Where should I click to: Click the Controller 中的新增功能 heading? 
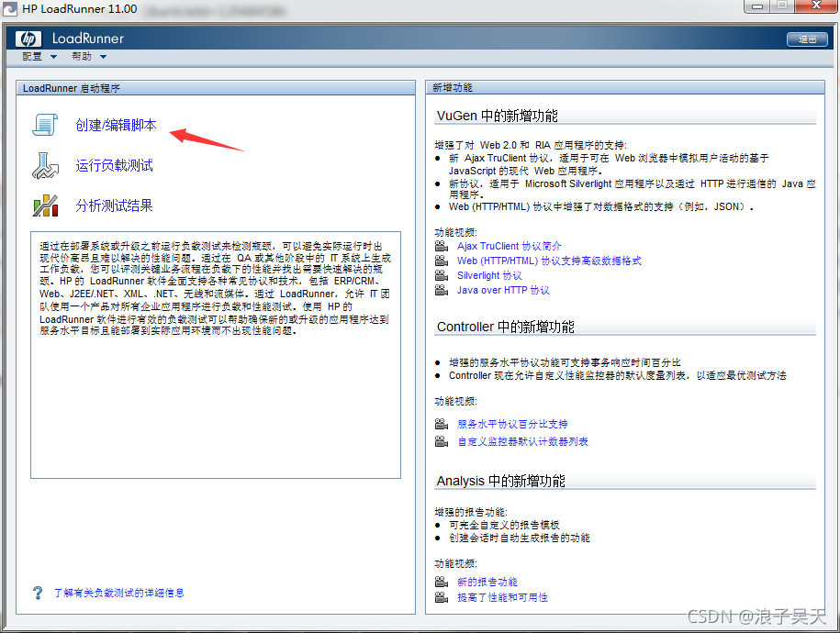[x=505, y=327]
